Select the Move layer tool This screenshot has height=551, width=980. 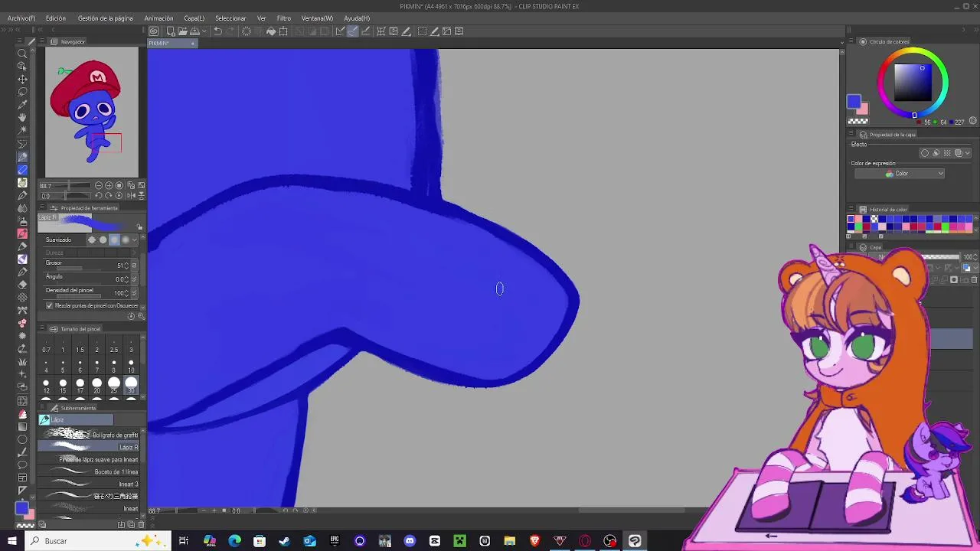pos(22,79)
